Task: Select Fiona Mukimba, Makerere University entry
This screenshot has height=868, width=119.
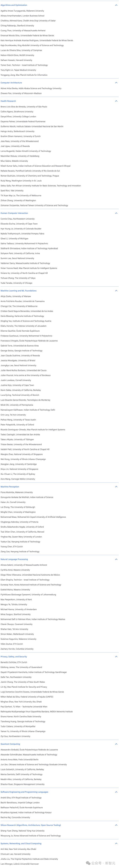Action: point(17,492)
